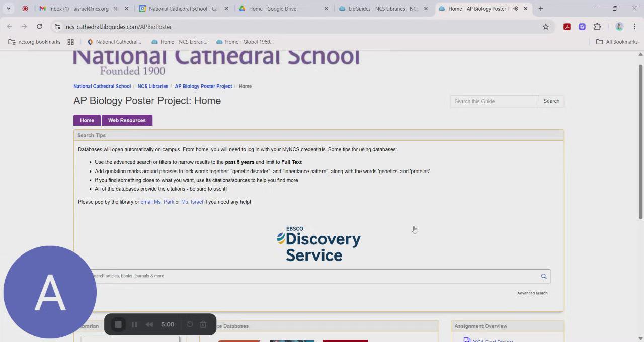Go forward to the next page
Screen dimensions: 644x342
(x=24, y=27)
